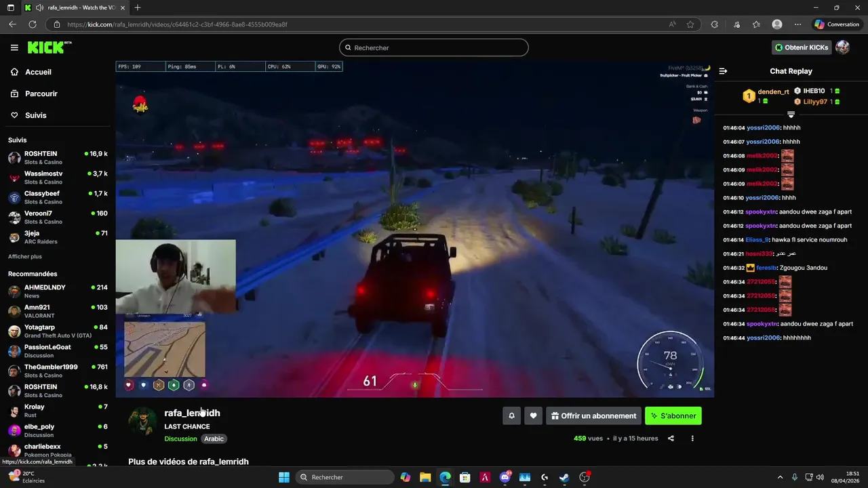This screenshot has width=868, height=488.
Task: Share the video via share icon
Action: pyautogui.click(x=671, y=439)
